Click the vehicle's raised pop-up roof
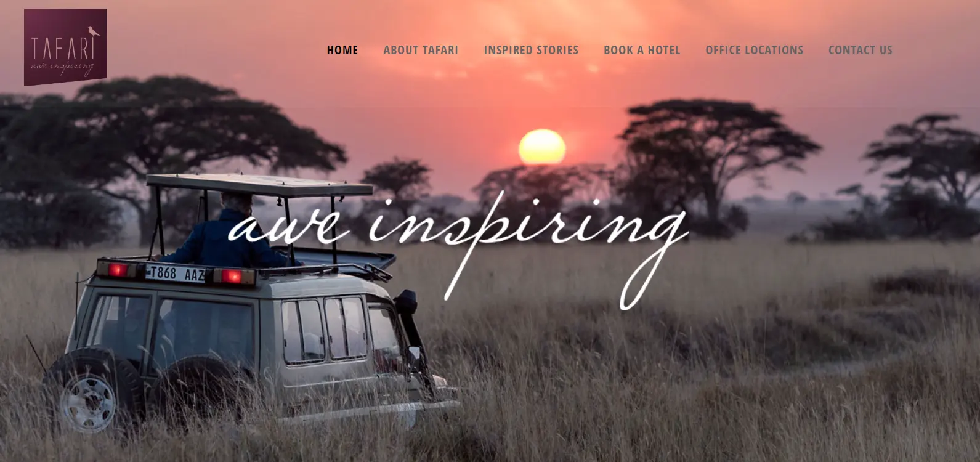The height and width of the screenshot is (462, 980). 259,185
